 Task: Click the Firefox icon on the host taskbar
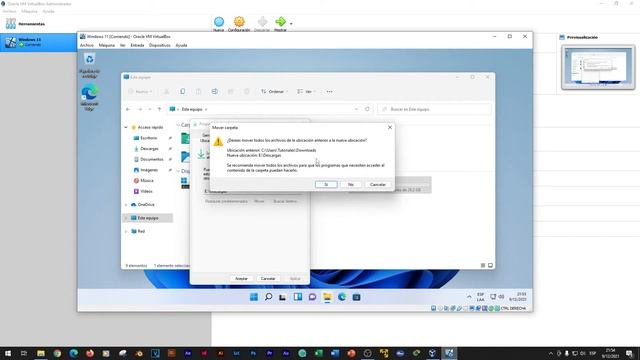(90, 353)
